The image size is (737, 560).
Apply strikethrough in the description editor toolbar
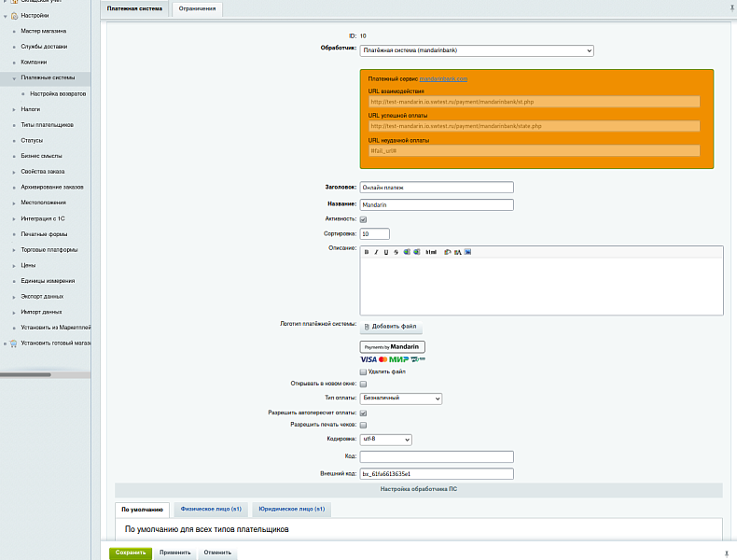396,252
